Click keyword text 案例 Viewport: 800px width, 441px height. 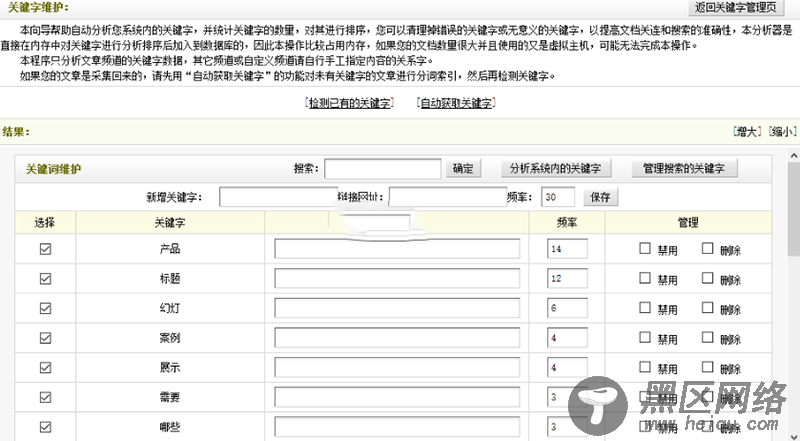tap(169, 338)
